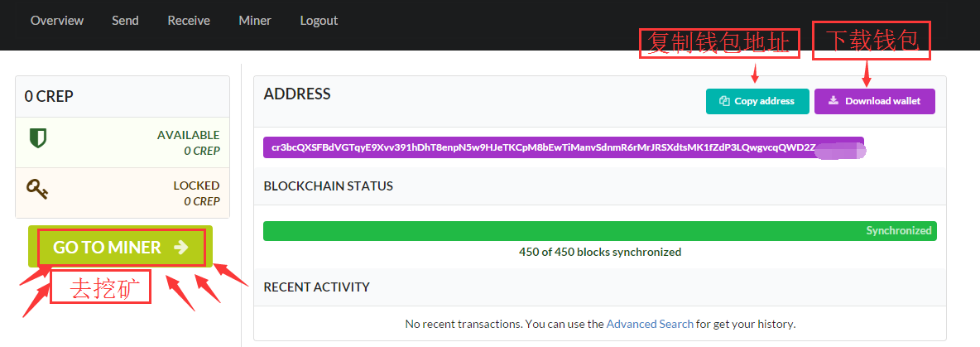Viewport: 980px width, 347px height.
Task: Click Logout in the navigation bar
Action: (319, 20)
